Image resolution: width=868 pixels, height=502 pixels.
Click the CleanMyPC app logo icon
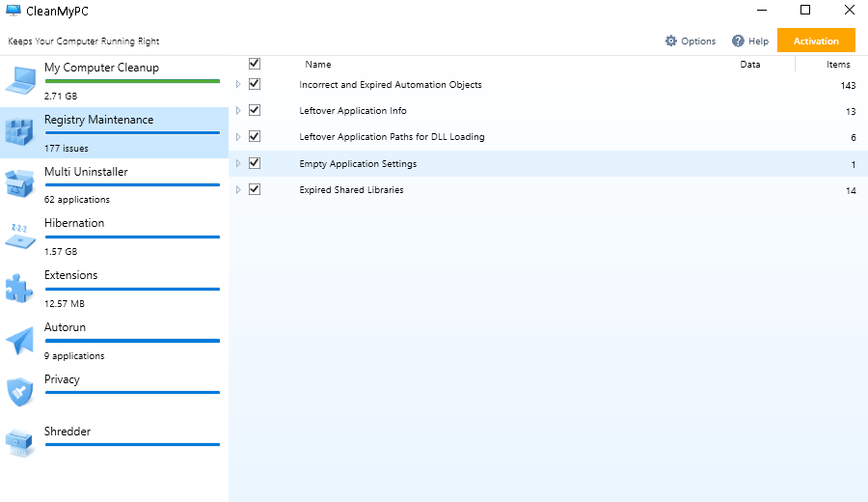click(14, 11)
